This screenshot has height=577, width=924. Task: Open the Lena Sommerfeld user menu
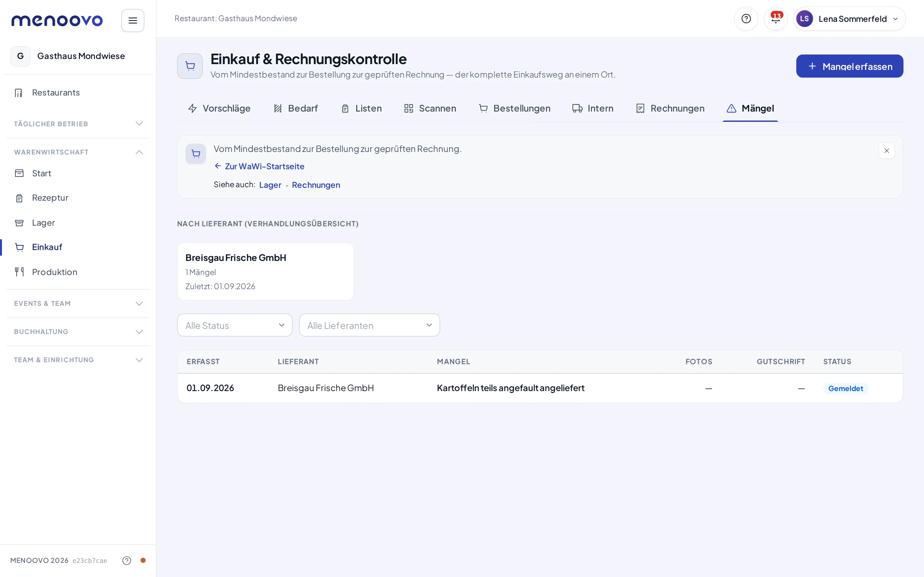[x=849, y=19]
